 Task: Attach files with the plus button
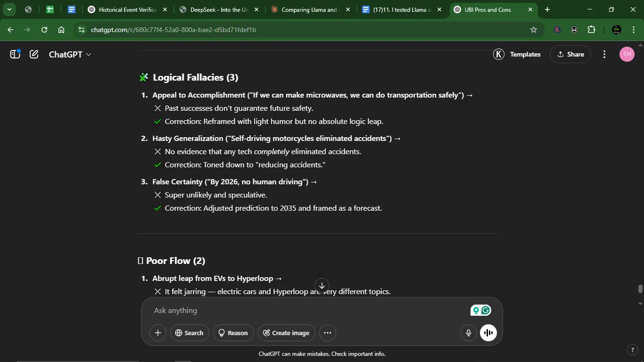click(x=158, y=333)
